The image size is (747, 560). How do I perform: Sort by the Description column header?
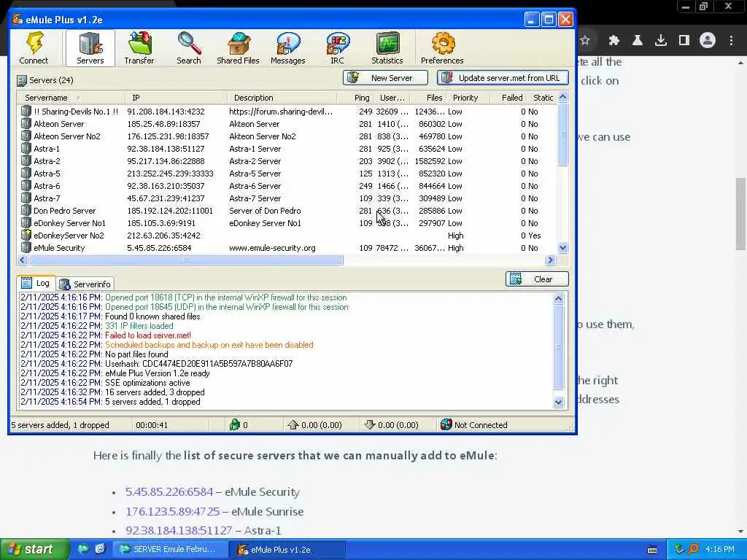[x=282, y=98]
